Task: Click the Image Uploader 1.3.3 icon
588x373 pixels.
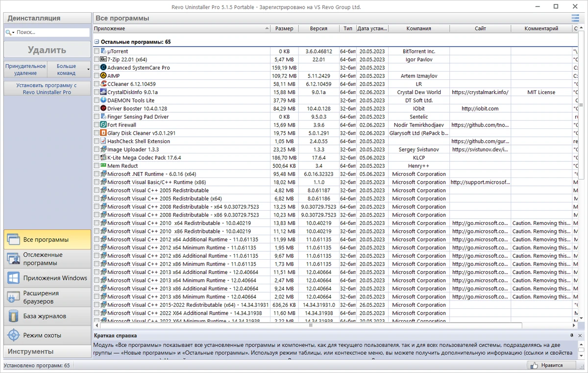Action: [103, 149]
